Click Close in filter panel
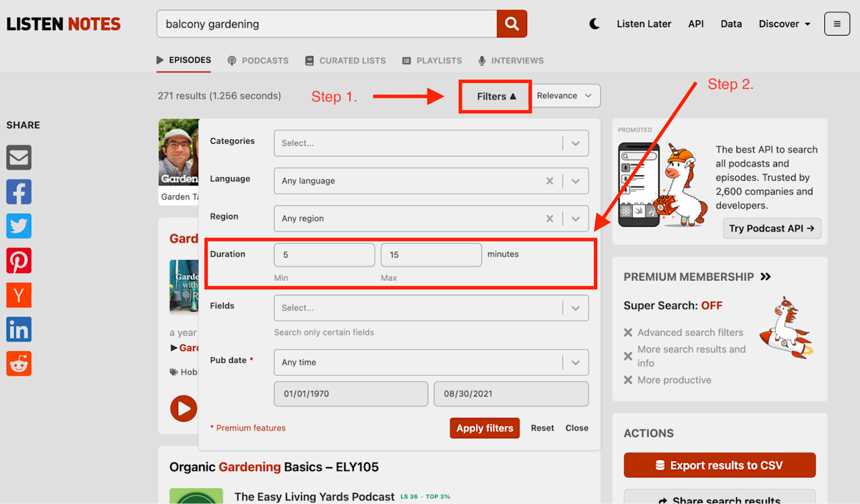This screenshot has width=860, height=504. pyautogui.click(x=577, y=428)
